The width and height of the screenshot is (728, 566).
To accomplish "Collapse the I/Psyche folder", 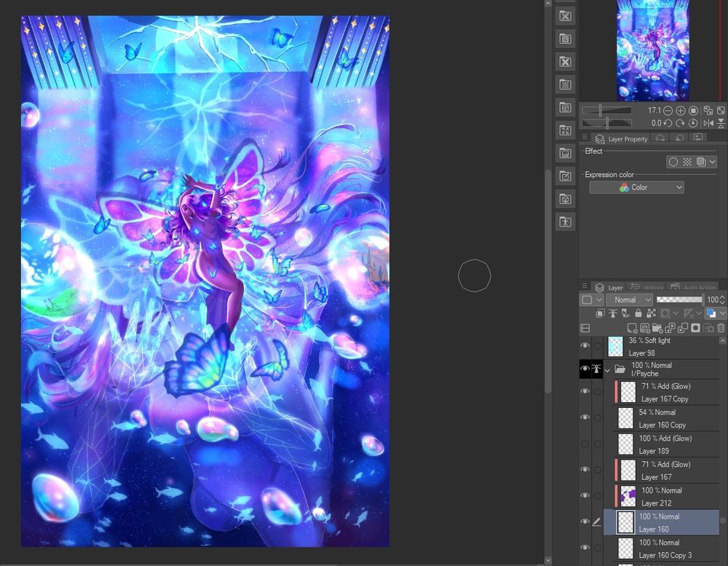I will pos(607,370).
